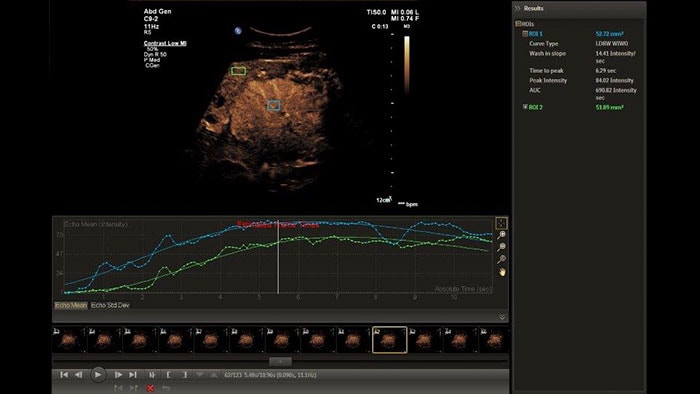Switch to the Echo Std Dev tab
Image resolution: width=700 pixels, height=394 pixels.
tap(110, 305)
